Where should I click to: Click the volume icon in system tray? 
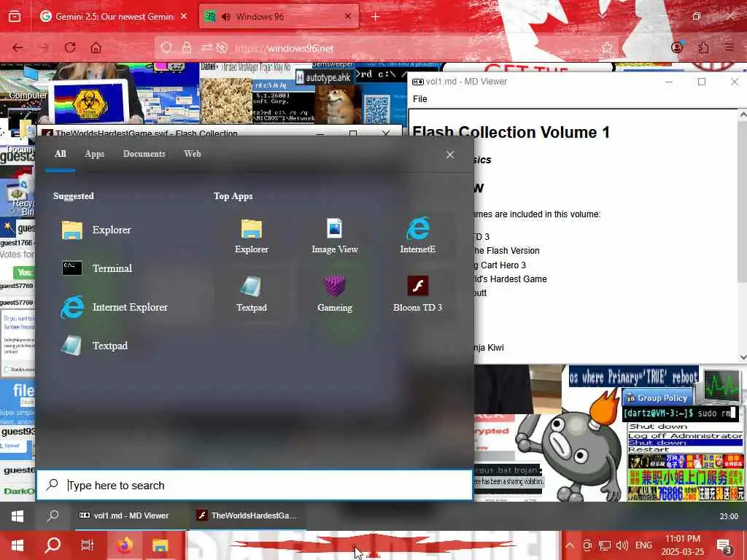pos(622,545)
